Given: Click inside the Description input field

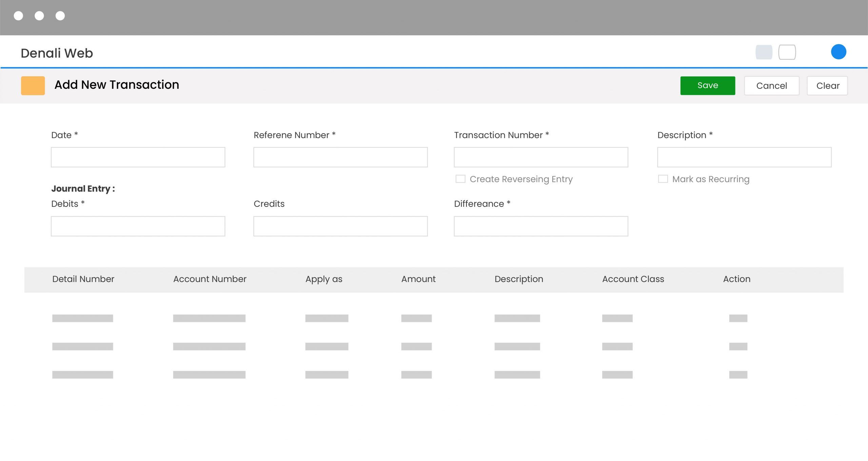Looking at the screenshot, I should pyautogui.click(x=744, y=157).
